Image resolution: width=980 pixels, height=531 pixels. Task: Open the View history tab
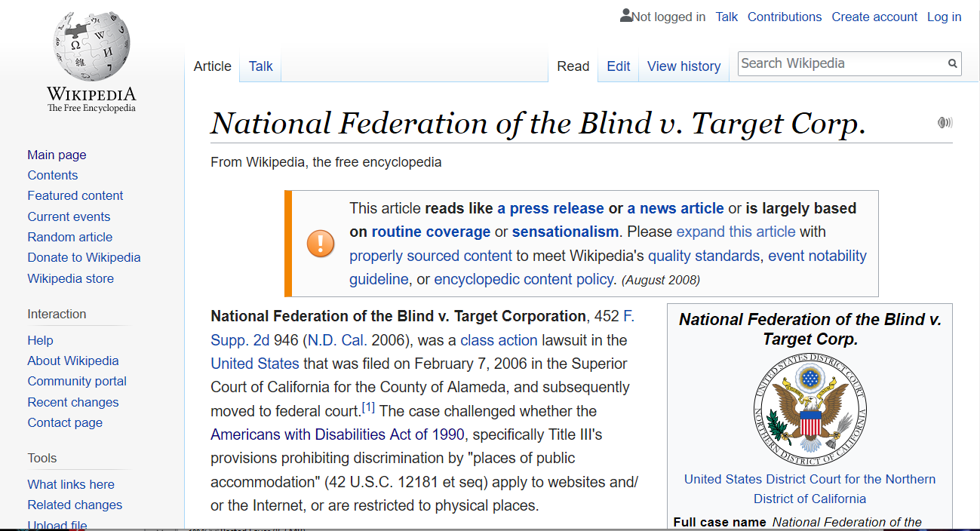coord(684,66)
